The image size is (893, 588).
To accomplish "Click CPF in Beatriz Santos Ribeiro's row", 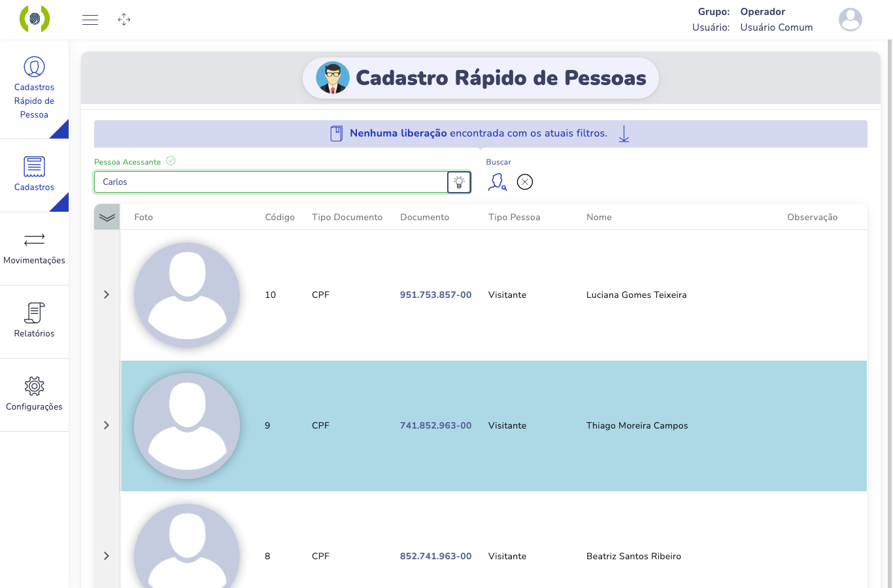I will pos(320,556).
